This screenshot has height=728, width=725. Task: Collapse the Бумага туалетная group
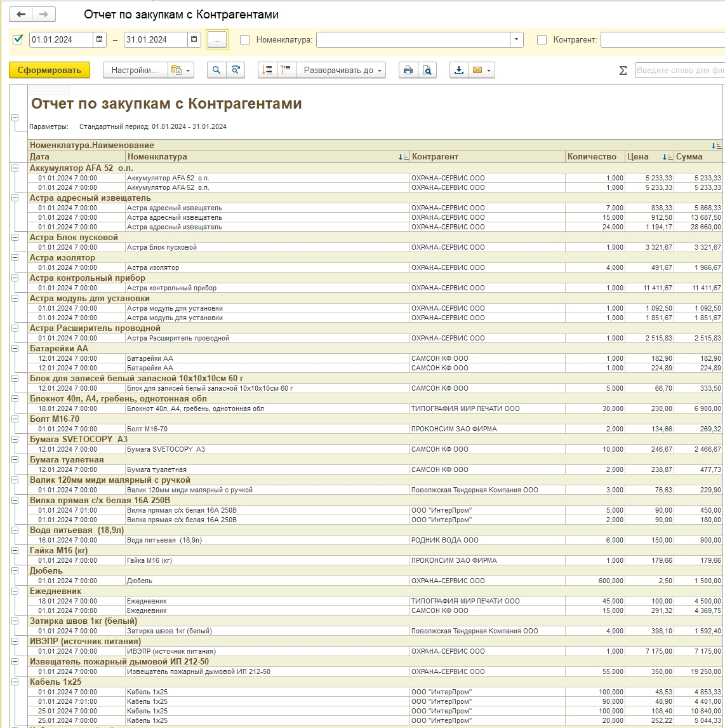[x=15, y=460]
